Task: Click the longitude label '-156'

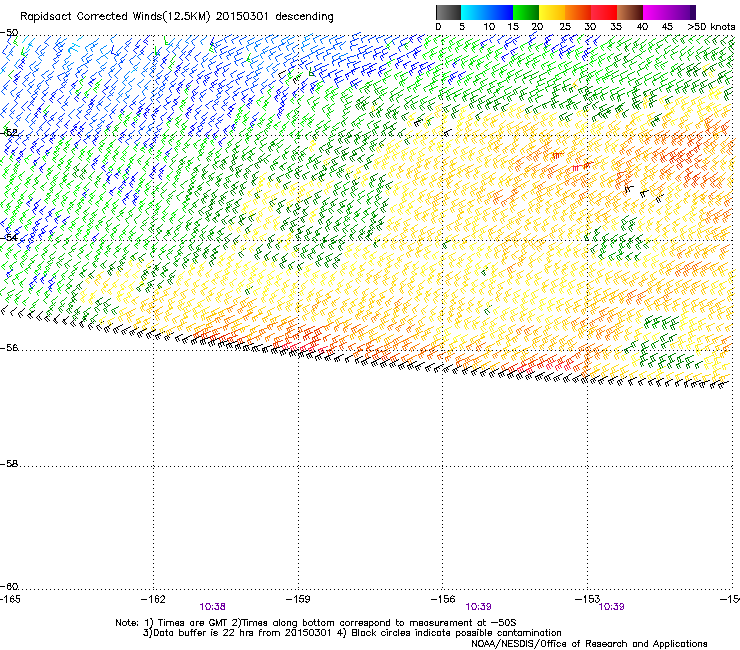Action: (x=443, y=599)
